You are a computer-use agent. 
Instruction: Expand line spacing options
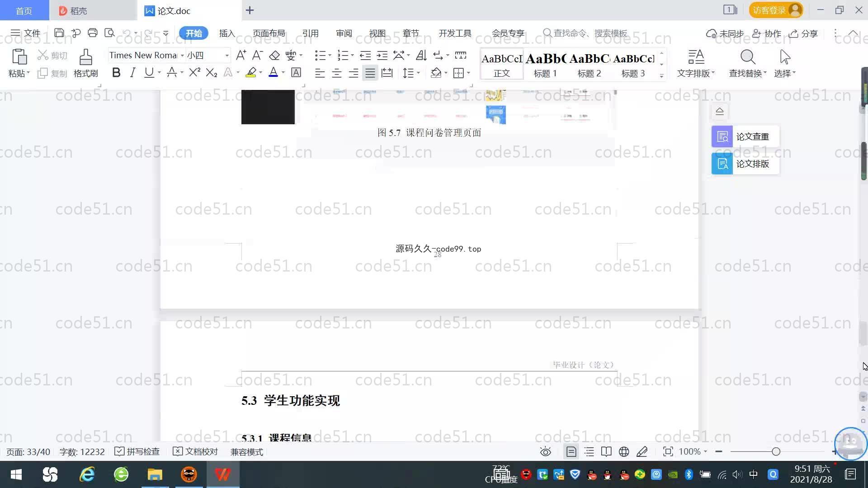pos(418,73)
